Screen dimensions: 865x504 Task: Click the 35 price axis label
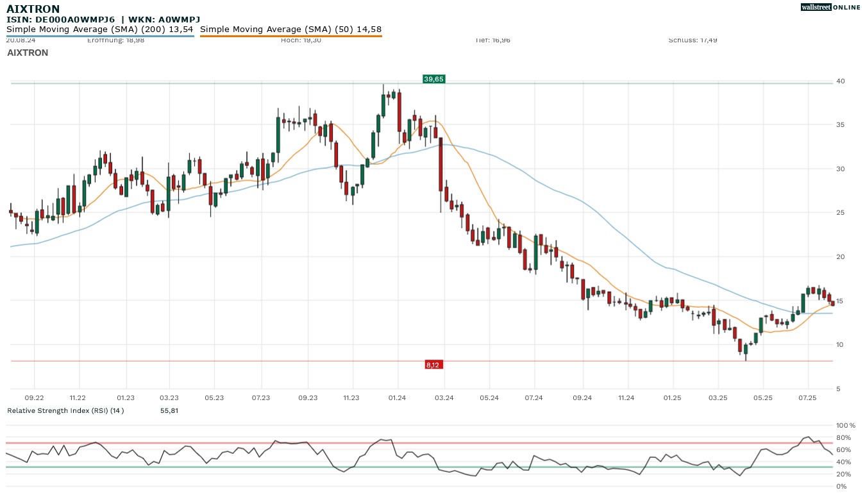839,125
